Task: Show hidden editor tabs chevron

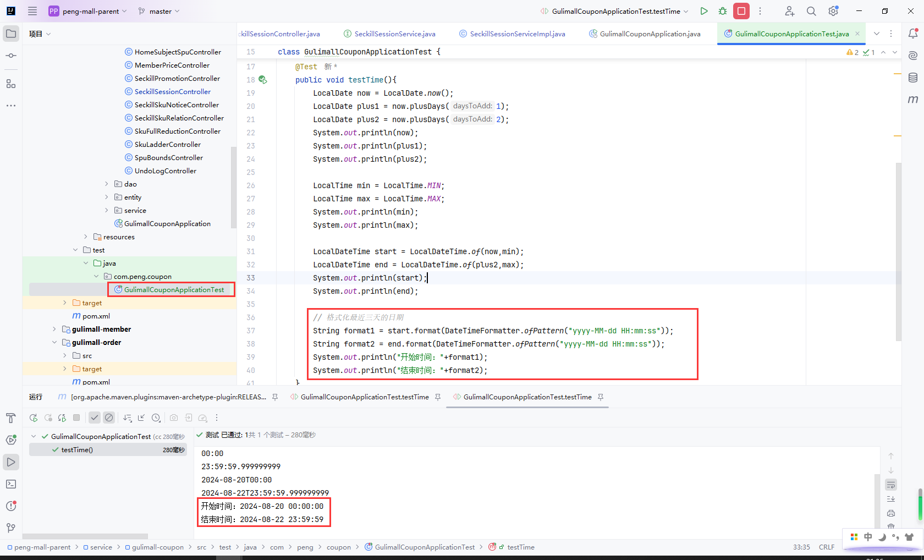Action: pos(877,34)
